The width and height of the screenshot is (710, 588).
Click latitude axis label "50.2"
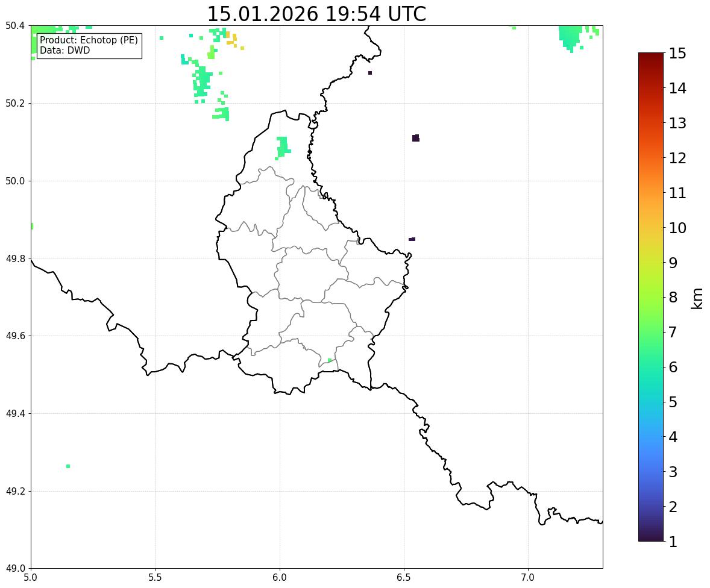tap(14, 103)
